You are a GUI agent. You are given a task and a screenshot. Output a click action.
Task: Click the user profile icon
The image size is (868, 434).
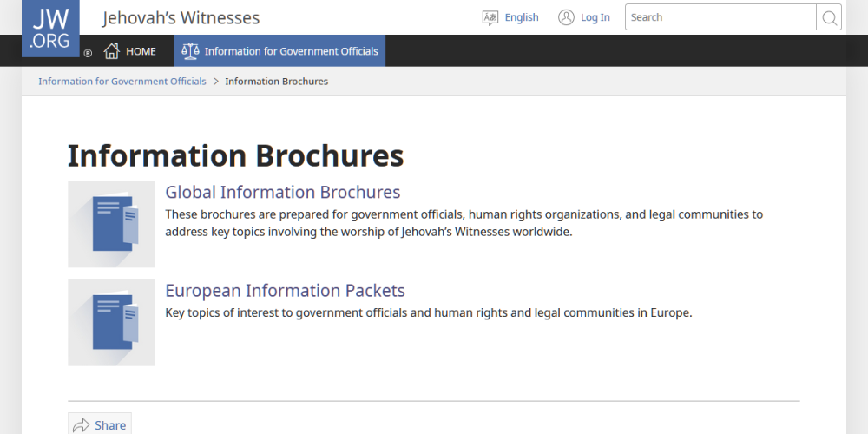click(x=566, y=17)
